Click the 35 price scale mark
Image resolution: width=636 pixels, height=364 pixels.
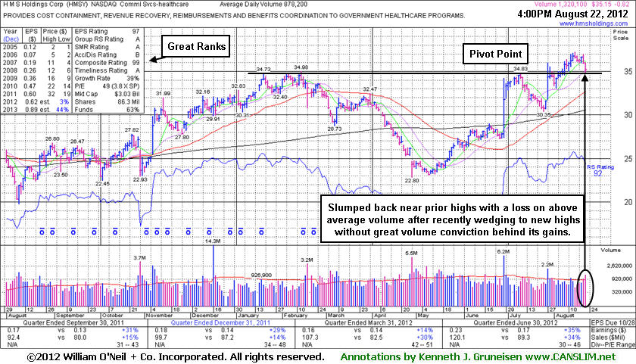point(628,72)
